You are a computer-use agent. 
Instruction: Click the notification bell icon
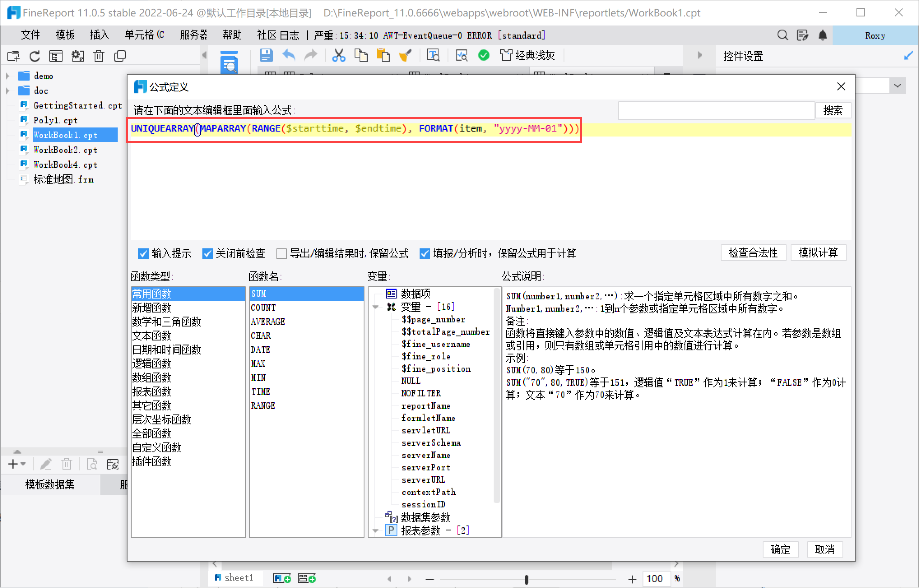(x=822, y=35)
